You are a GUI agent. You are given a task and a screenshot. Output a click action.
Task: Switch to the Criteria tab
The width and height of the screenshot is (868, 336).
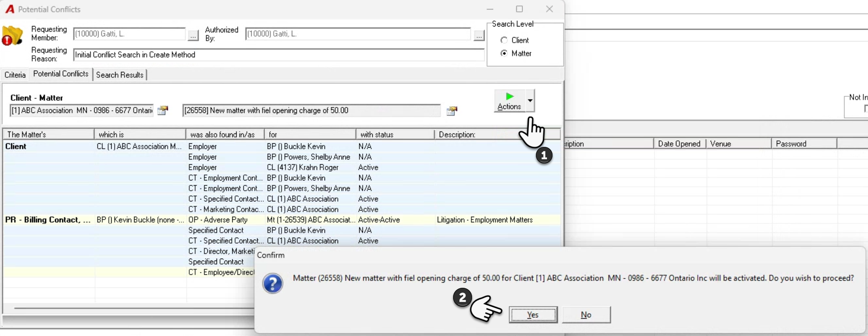coord(15,75)
